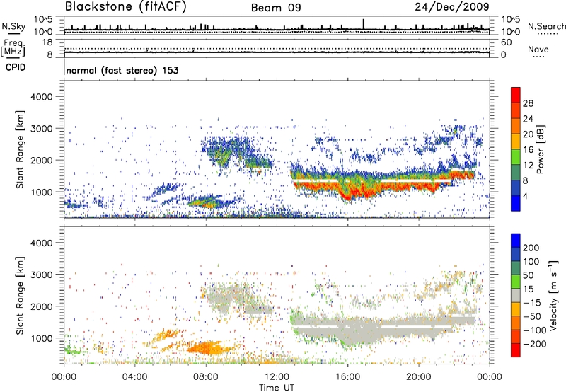Click the Freq. [MHz] axis label

click(x=13, y=48)
